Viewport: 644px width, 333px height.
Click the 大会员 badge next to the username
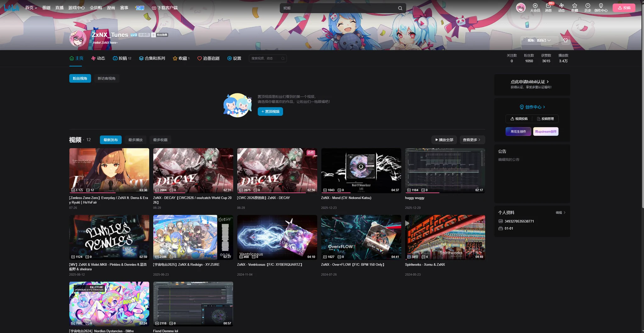point(144,35)
